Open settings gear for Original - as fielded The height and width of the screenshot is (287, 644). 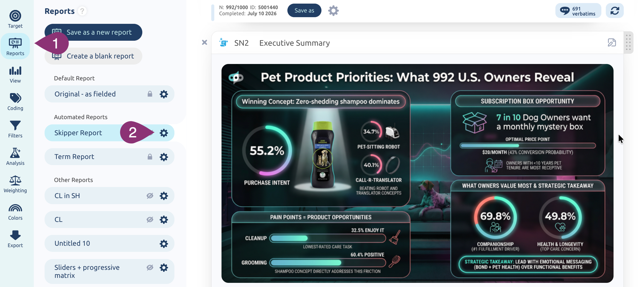(164, 94)
